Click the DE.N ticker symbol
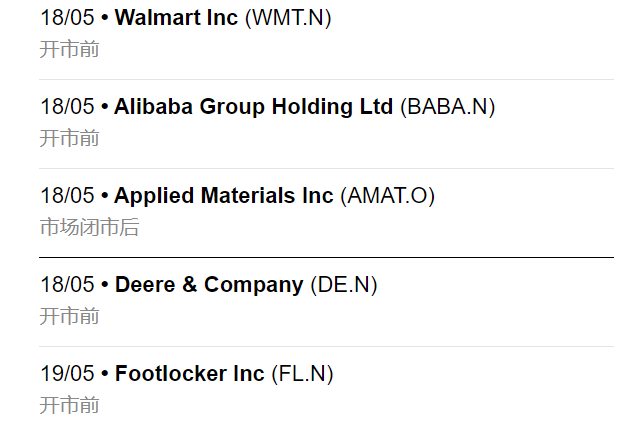 point(344,285)
